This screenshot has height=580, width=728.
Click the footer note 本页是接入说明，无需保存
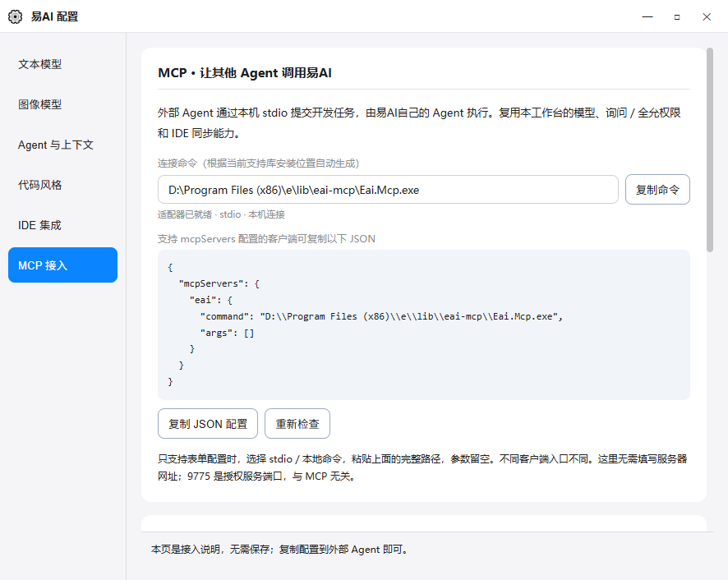[x=280, y=550]
